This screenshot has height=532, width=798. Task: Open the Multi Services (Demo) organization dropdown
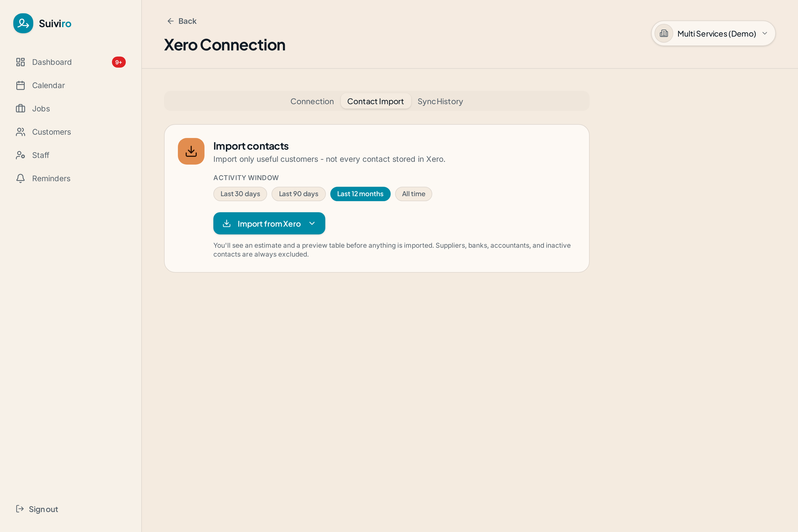713,34
